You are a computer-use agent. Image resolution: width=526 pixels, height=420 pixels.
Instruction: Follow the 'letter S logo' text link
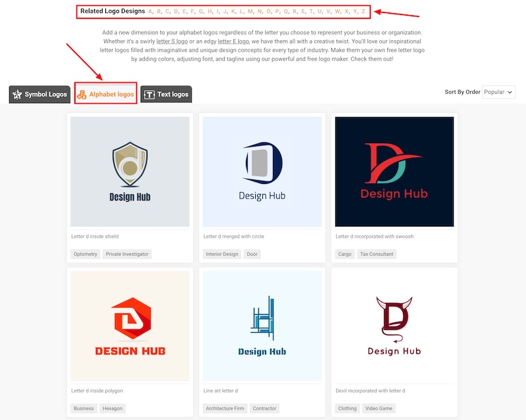(172, 41)
